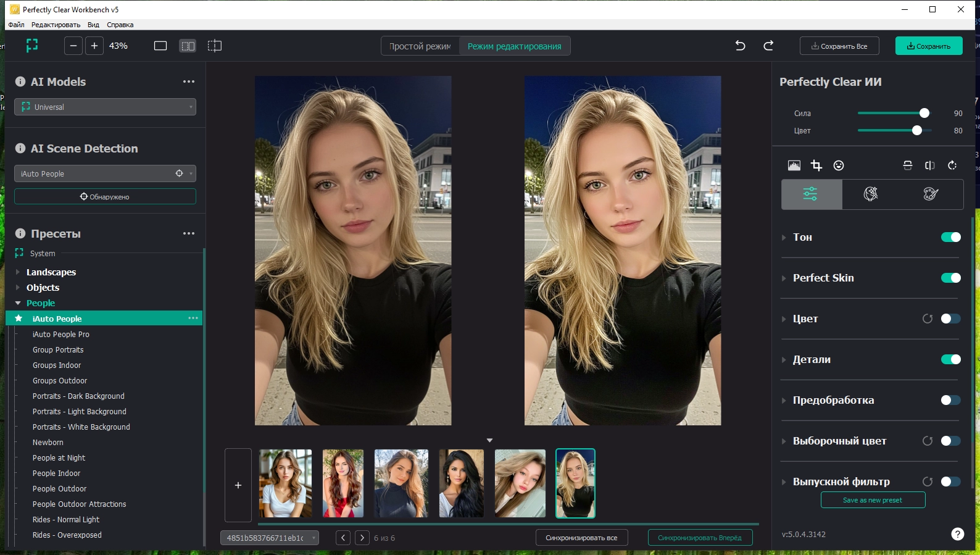This screenshot has height=555, width=980.
Task: Open options dots on iAuto People preset
Action: [193, 318]
